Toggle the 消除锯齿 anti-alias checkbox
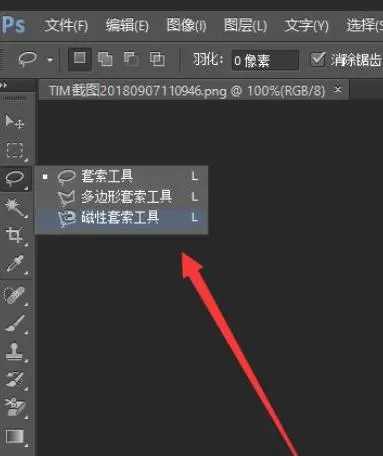383x456 pixels. tap(317, 60)
